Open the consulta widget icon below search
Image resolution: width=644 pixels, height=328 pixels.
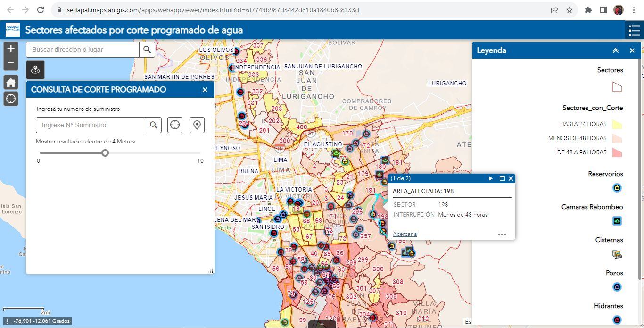pos(35,70)
